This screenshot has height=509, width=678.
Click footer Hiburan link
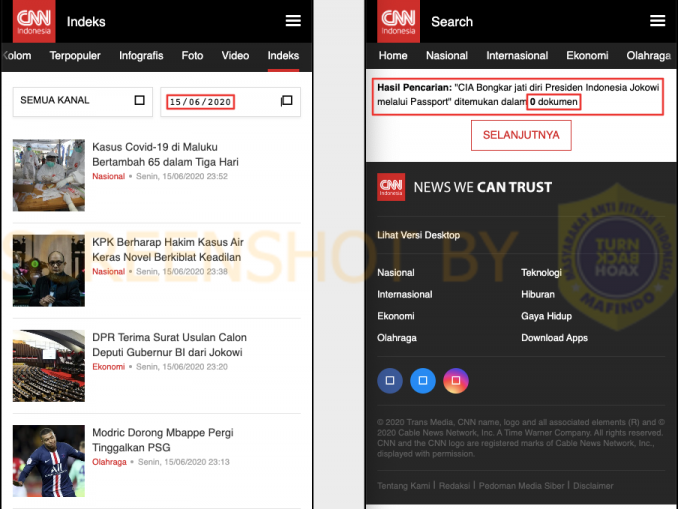537,295
